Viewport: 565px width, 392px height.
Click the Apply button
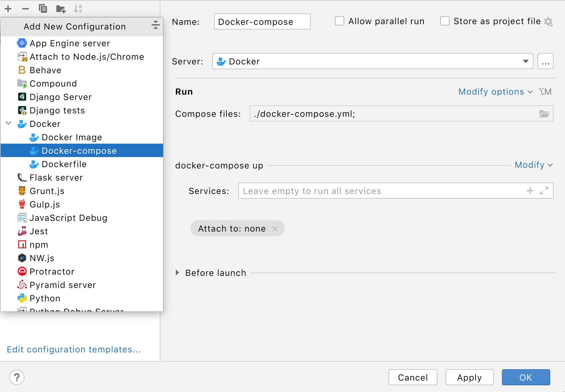click(x=469, y=377)
